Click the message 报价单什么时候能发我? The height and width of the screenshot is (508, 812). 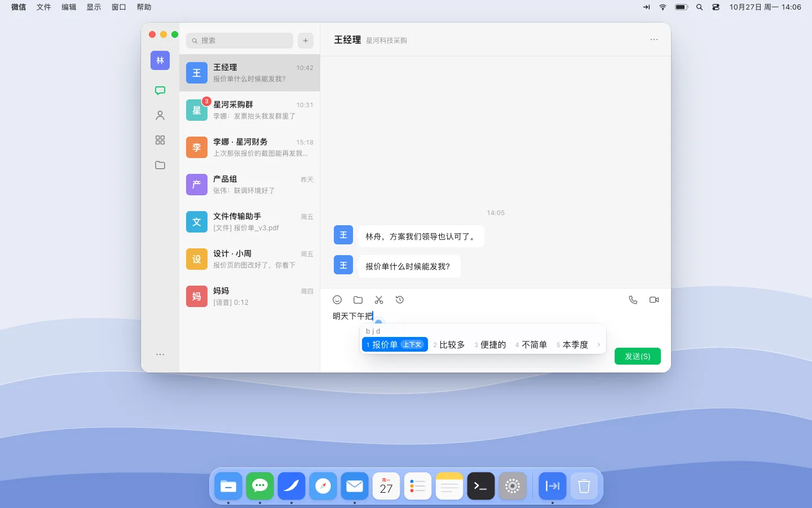click(x=409, y=266)
